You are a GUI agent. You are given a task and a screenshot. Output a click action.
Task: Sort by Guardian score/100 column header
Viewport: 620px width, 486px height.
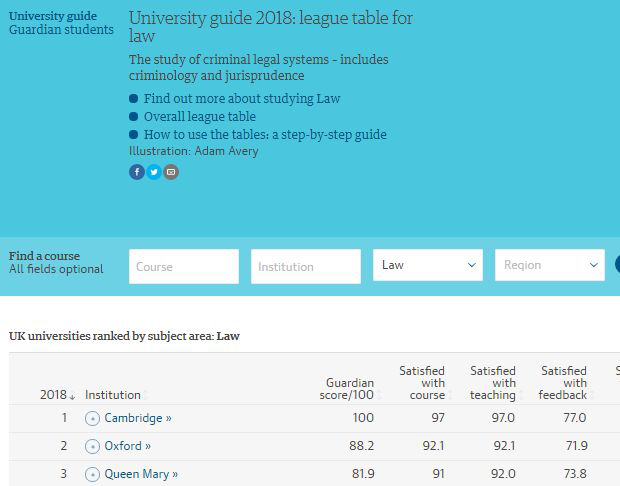[x=350, y=389]
